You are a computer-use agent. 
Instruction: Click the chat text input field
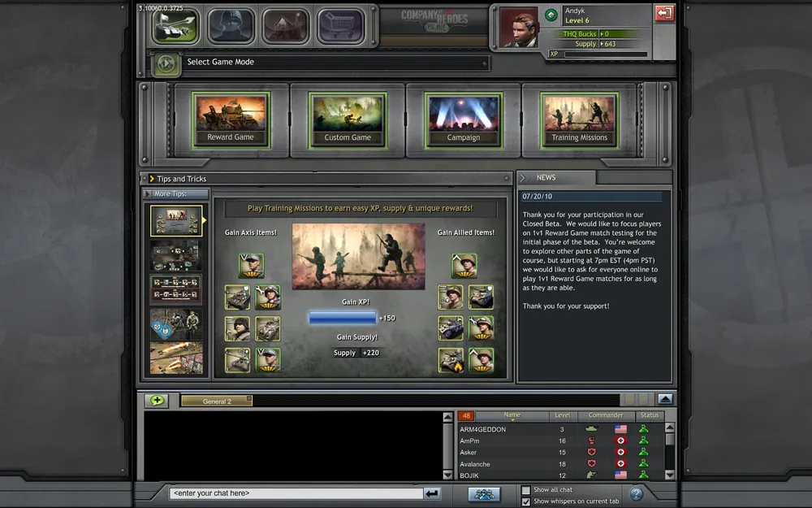pyautogui.click(x=296, y=493)
